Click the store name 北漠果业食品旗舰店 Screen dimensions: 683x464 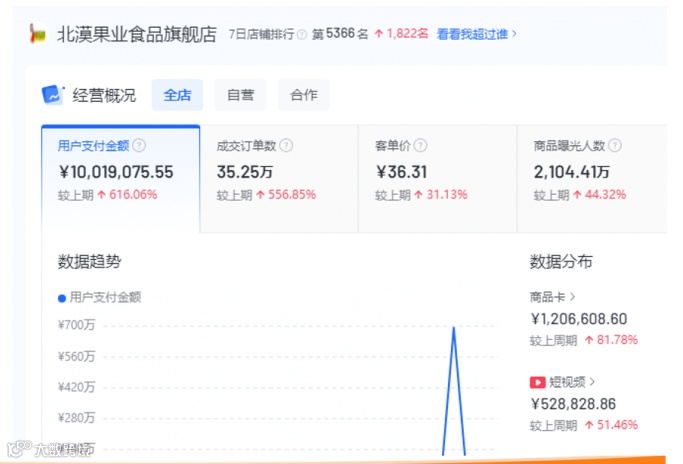click(x=137, y=34)
